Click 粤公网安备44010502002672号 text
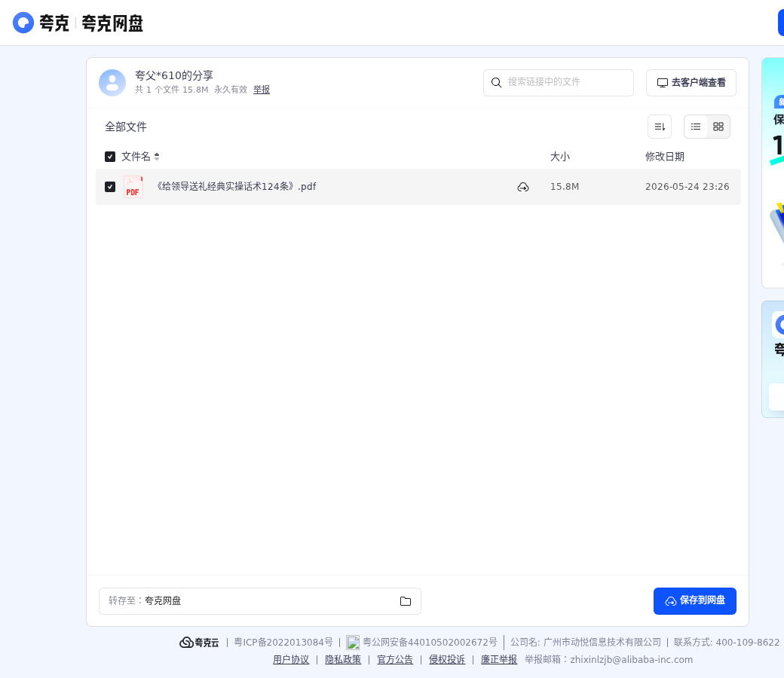The width and height of the screenshot is (784, 678). [x=430, y=642]
